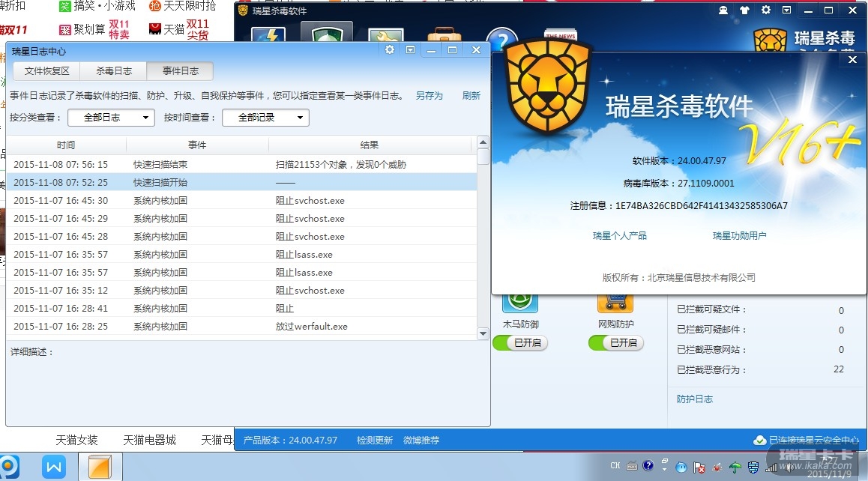
Task: Click the 网购防护 shopping cart icon
Action: (615, 303)
